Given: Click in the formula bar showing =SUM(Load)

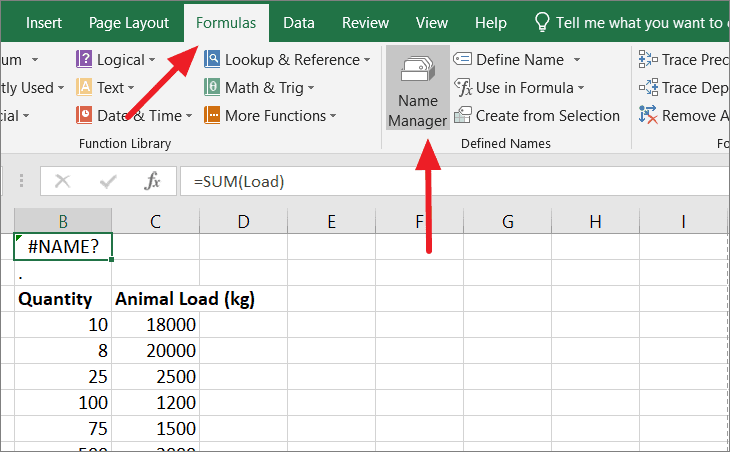Looking at the screenshot, I should tap(454, 181).
